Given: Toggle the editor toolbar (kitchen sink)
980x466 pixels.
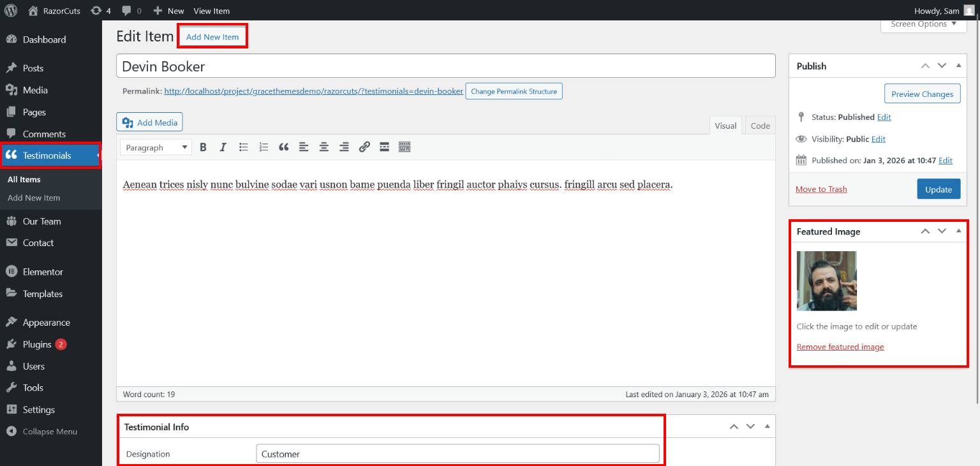Looking at the screenshot, I should 405,147.
